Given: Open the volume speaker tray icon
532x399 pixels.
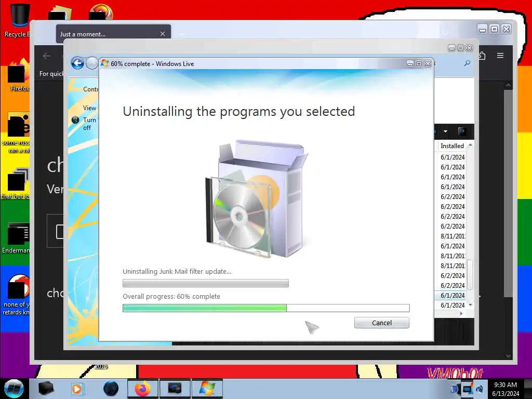Looking at the screenshot, I should click(x=480, y=389).
